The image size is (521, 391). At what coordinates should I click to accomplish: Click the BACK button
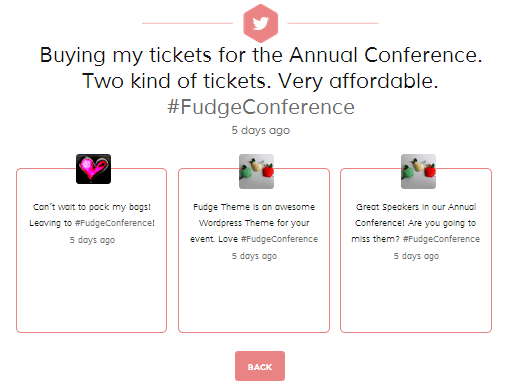click(x=260, y=366)
